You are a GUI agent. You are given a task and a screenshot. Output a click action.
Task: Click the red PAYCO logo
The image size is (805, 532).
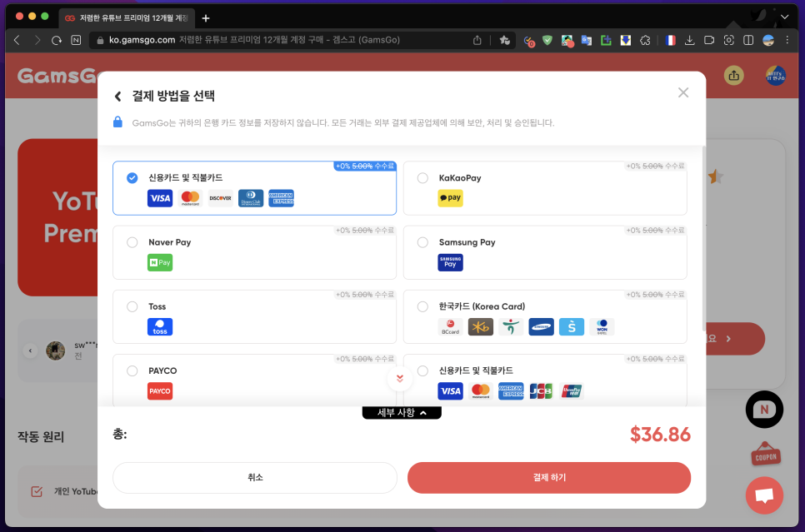[160, 391]
